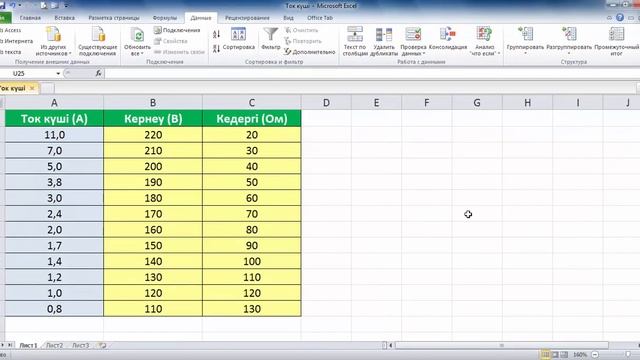Open Консолидация tool
Screen dimensions: 640x360
pos(448,39)
